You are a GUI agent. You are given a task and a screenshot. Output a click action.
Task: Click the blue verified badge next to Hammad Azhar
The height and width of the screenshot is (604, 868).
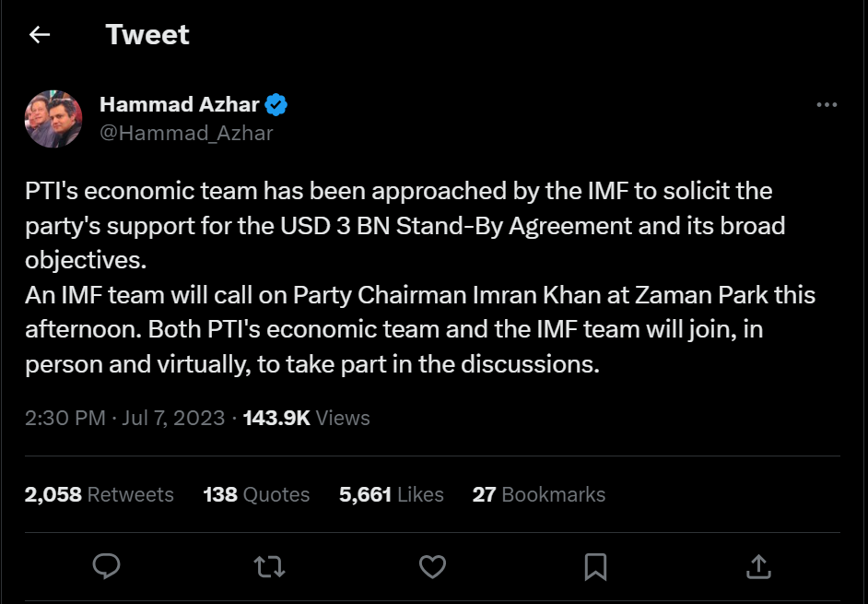[x=276, y=104]
